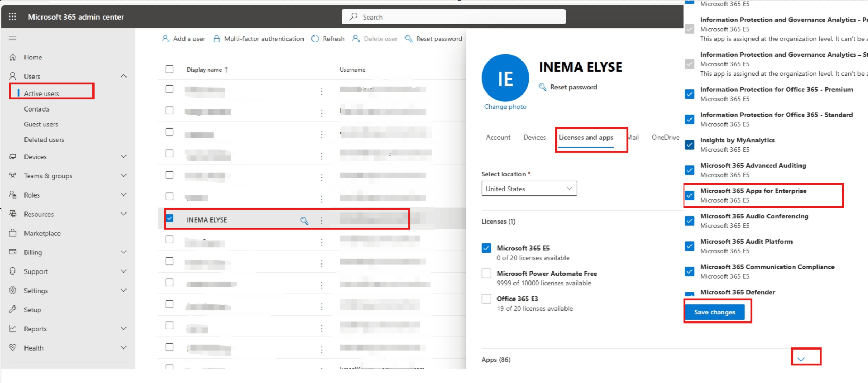Click the Save changes button
Image resolution: width=868 pixels, height=383 pixels.
pyautogui.click(x=714, y=312)
